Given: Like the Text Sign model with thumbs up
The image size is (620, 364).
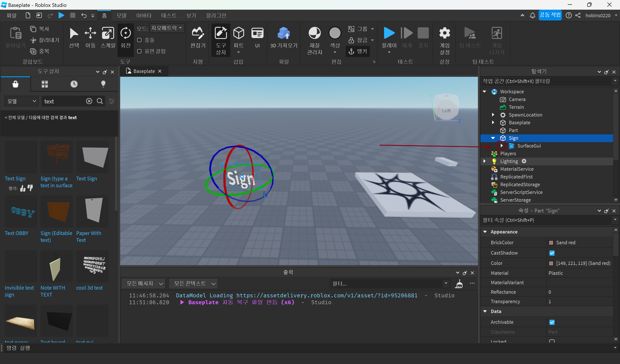Looking at the screenshot, I should click(23, 188).
